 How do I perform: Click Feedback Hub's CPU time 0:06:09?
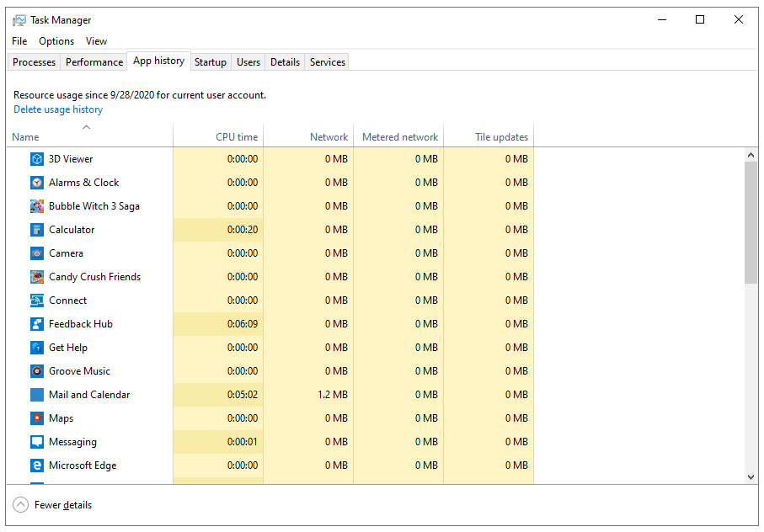click(x=242, y=324)
